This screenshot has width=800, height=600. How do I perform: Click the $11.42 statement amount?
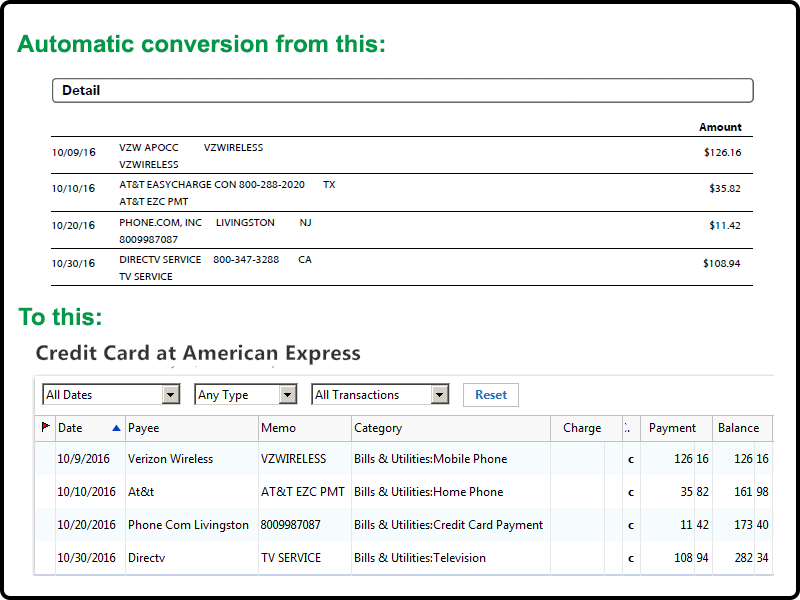pyautogui.click(x=725, y=226)
